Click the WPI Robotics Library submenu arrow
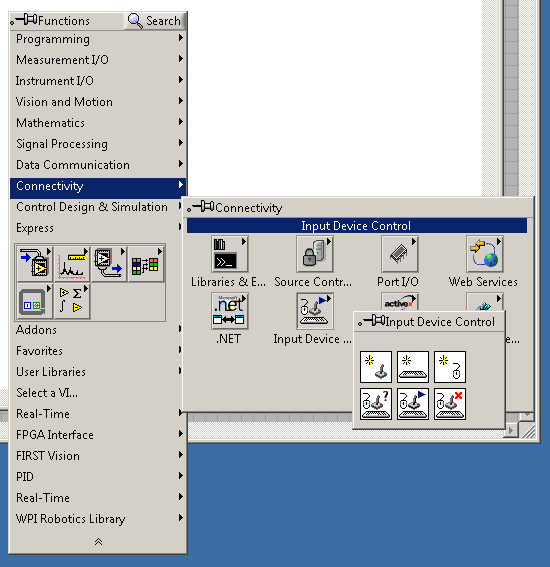 click(x=181, y=517)
